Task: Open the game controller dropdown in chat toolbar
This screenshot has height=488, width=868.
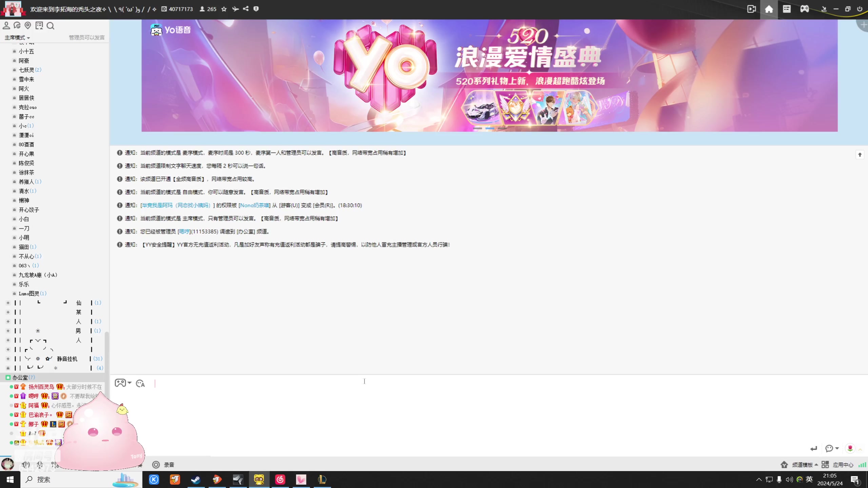Action: click(123, 383)
